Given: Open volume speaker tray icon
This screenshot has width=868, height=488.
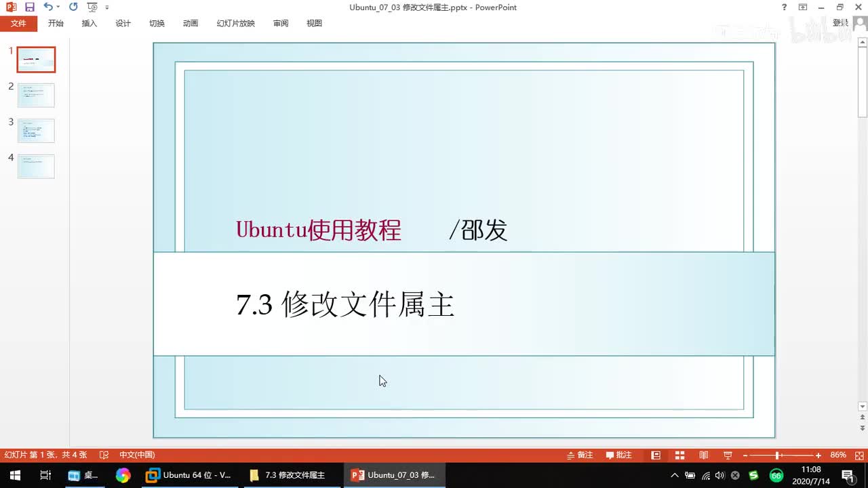Looking at the screenshot, I should click(720, 475).
